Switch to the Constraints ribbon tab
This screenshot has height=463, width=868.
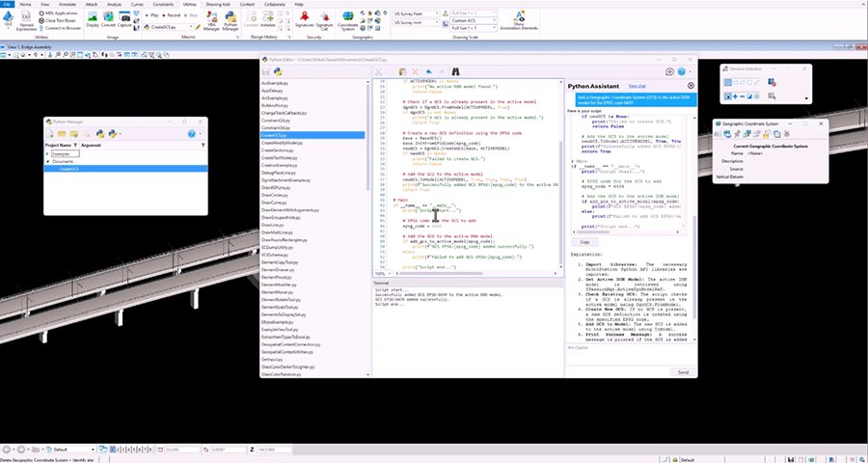point(162,4)
